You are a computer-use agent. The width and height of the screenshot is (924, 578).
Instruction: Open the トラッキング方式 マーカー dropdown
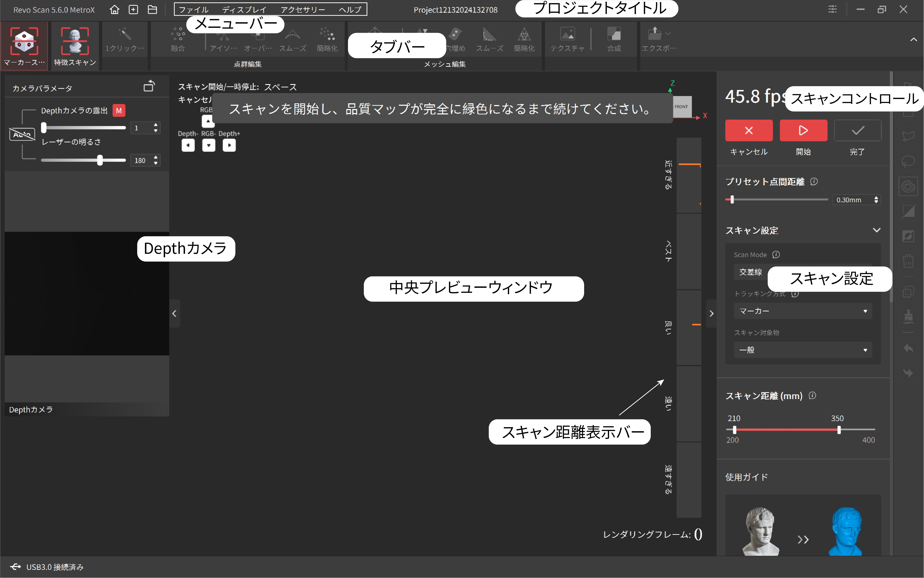(803, 311)
